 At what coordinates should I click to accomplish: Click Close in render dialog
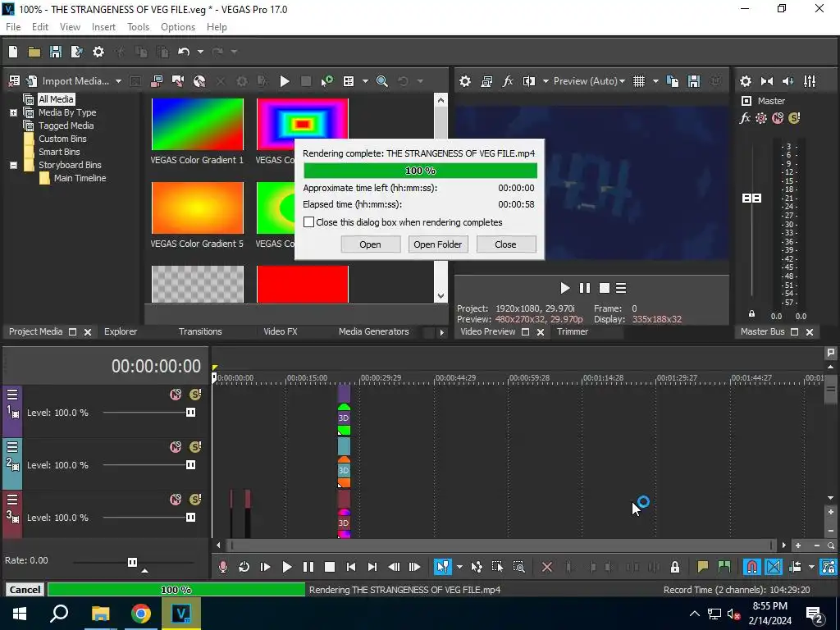click(x=505, y=244)
